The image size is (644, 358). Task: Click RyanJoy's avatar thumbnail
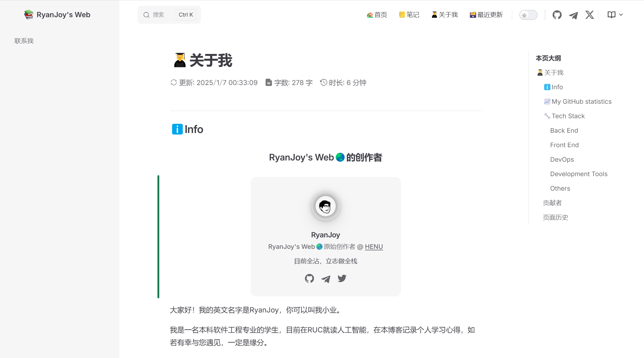(x=325, y=206)
